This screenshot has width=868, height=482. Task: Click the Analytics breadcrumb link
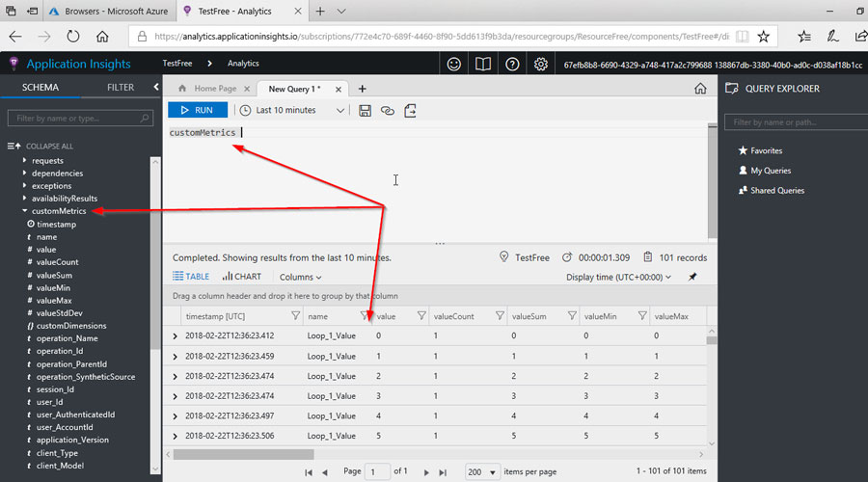tap(243, 64)
